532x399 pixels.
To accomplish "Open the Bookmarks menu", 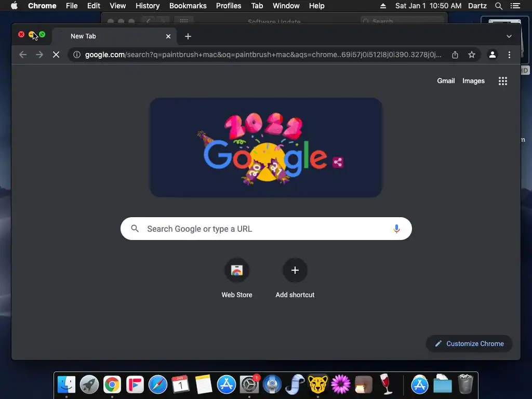I will [188, 6].
